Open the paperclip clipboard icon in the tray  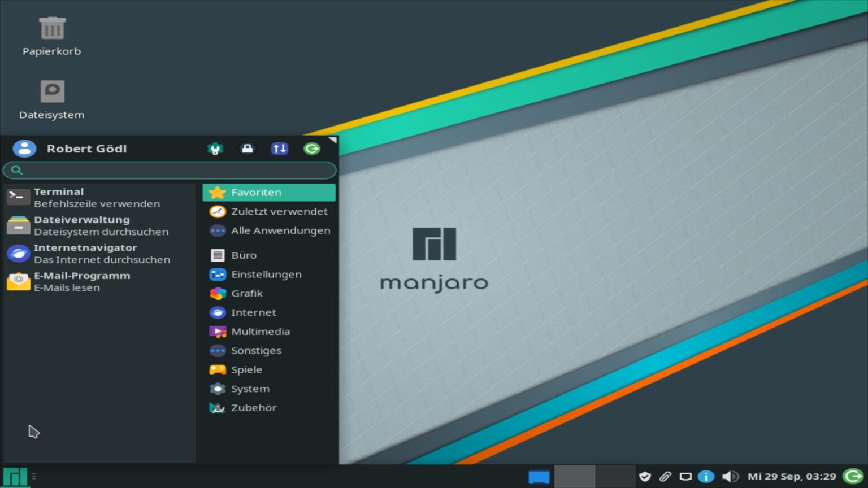point(666,476)
